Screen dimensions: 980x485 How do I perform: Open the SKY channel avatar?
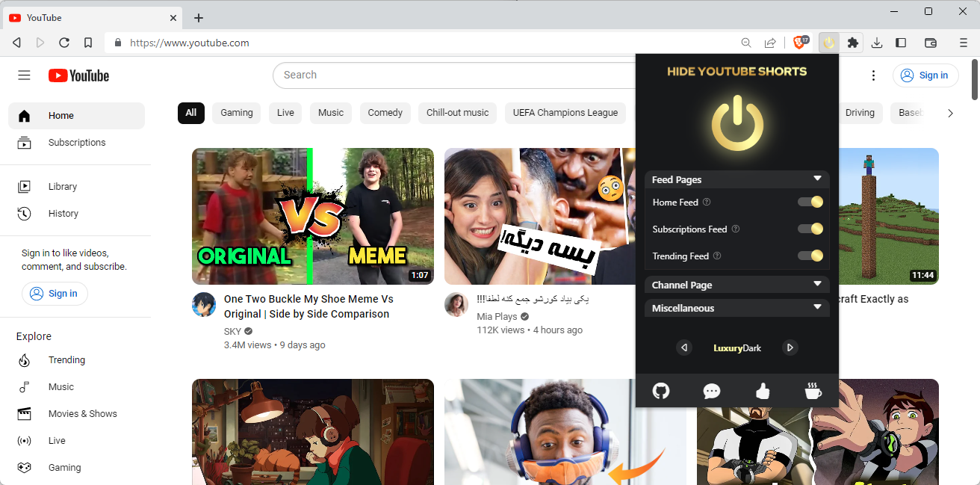pyautogui.click(x=204, y=305)
